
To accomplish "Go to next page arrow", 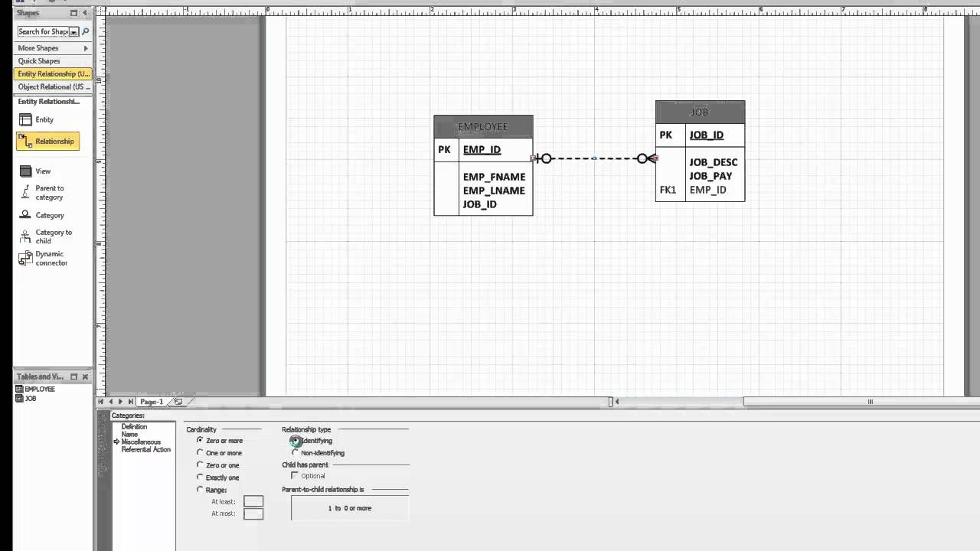I will (121, 401).
